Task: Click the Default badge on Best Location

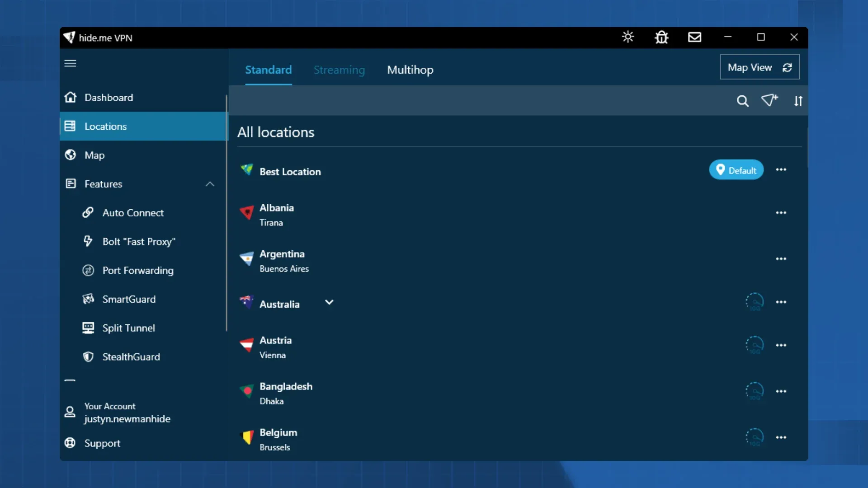Action: click(x=736, y=170)
